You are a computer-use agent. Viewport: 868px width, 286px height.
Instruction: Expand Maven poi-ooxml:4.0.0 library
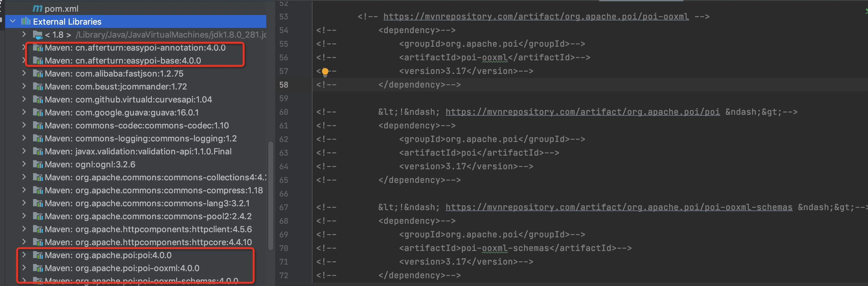(24, 268)
